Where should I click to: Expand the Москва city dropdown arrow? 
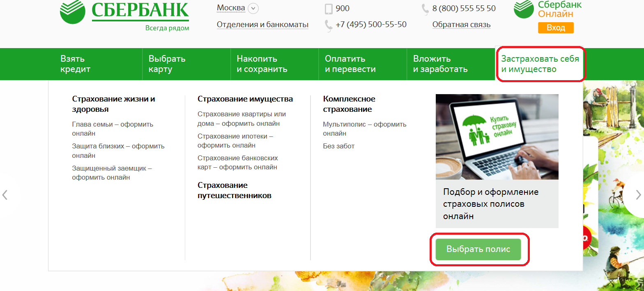click(253, 8)
